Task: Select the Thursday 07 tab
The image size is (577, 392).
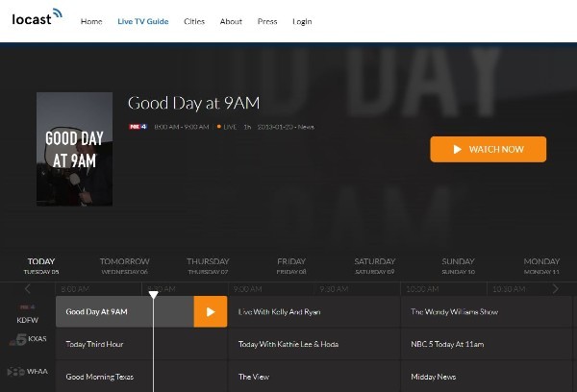Action: point(208,266)
